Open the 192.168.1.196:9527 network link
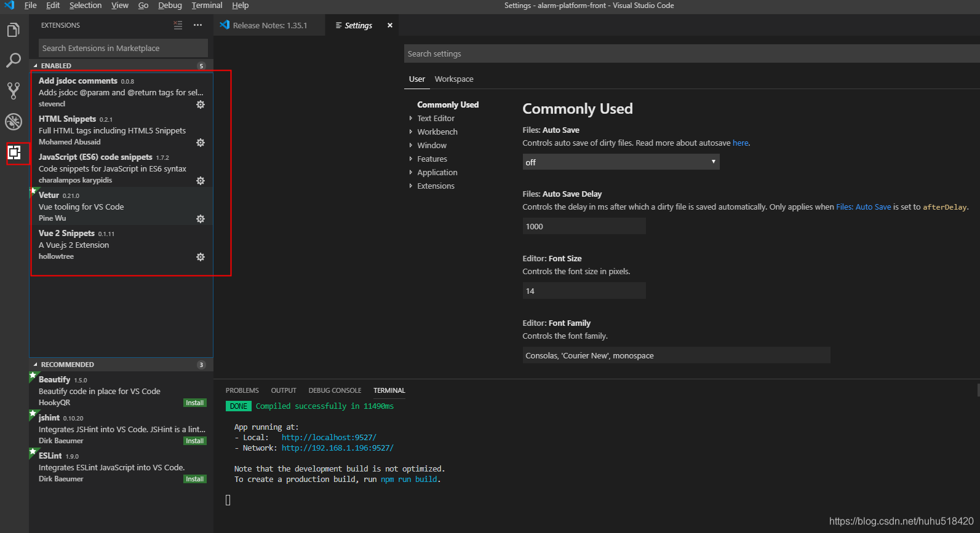Viewport: 980px width, 533px height. click(338, 448)
